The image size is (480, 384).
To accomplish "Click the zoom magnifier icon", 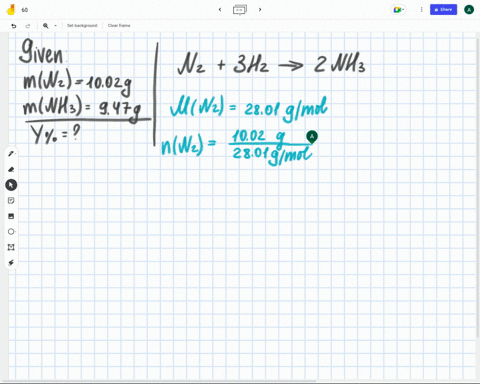I will [x=46, y=26].
